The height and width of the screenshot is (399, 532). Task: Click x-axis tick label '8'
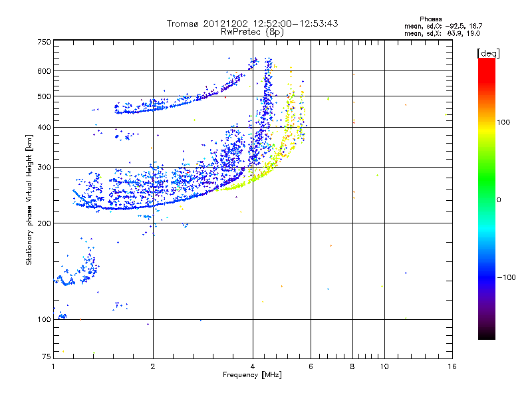[x=352, y=366]
